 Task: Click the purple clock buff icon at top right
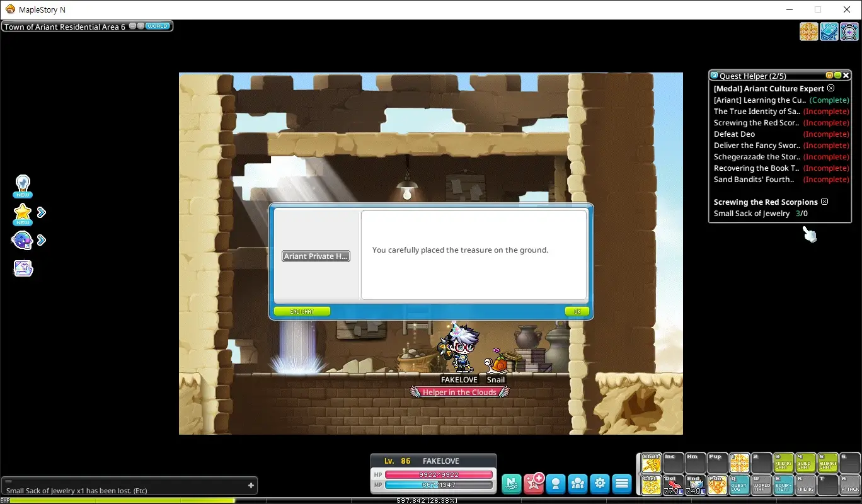tap(849, 31)
